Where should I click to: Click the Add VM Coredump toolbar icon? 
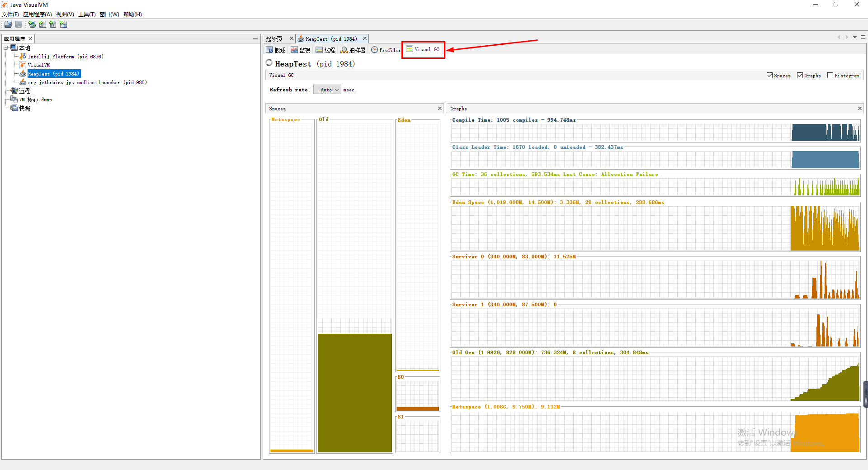pyautogui.click(x=53, y=24)
